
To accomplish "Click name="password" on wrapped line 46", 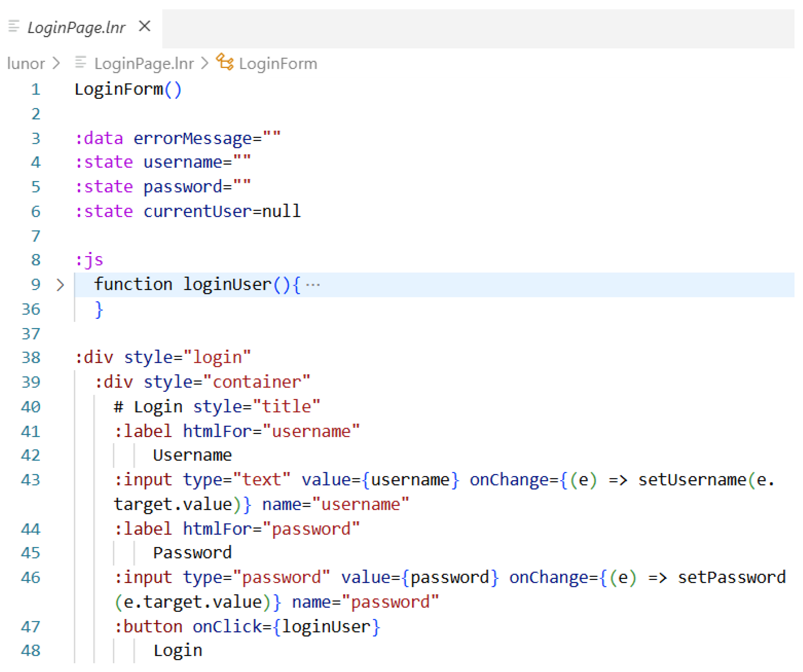I will [x=365, y=603].
